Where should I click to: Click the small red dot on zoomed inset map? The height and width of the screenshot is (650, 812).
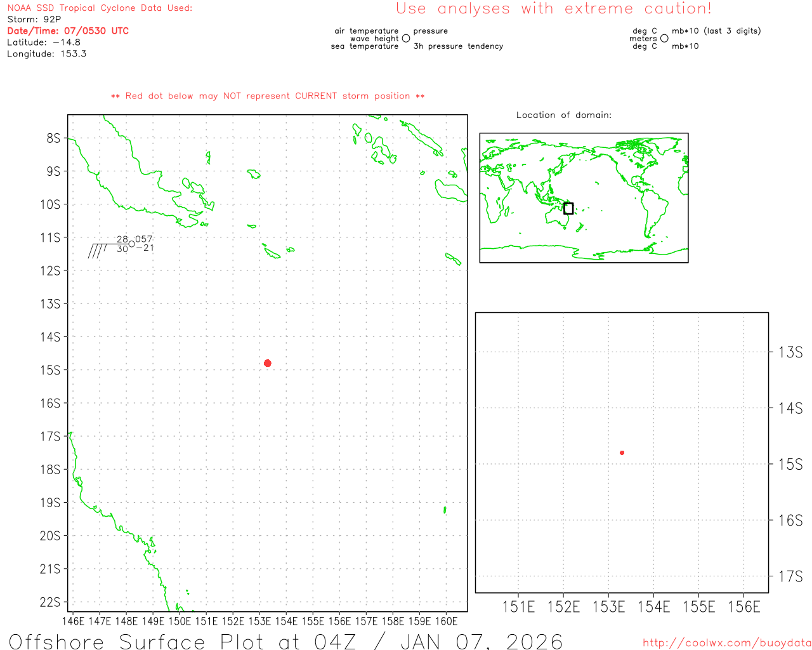pos(622,453)
